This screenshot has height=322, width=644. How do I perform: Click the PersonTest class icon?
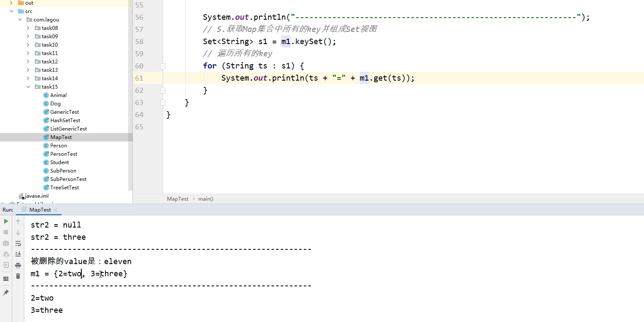point(46,154)
